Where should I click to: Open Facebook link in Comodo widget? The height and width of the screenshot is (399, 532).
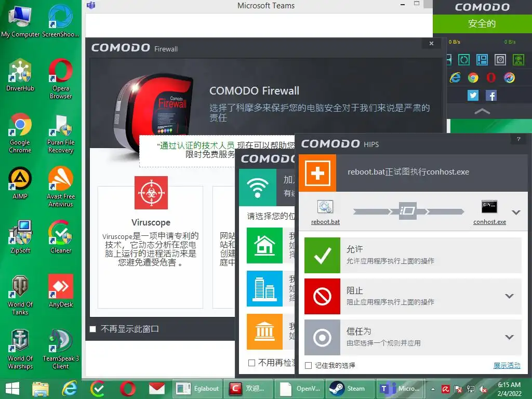[x=491, y=96]
